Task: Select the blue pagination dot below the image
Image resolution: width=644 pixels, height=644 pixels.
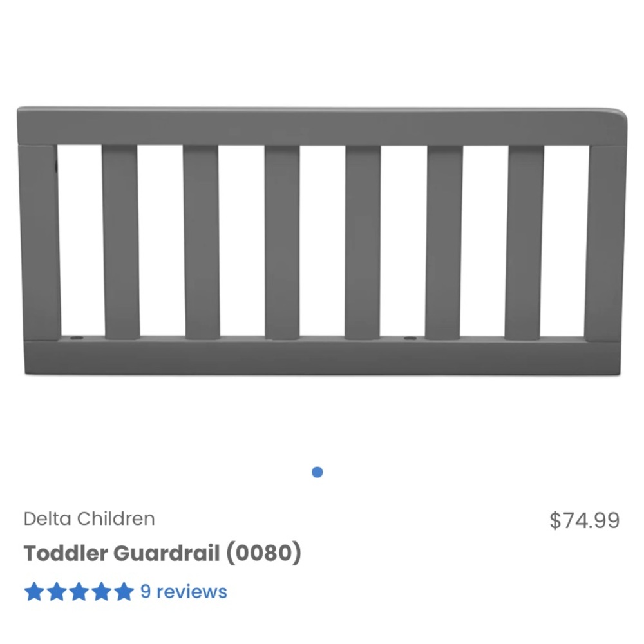Action: (316, 471)
